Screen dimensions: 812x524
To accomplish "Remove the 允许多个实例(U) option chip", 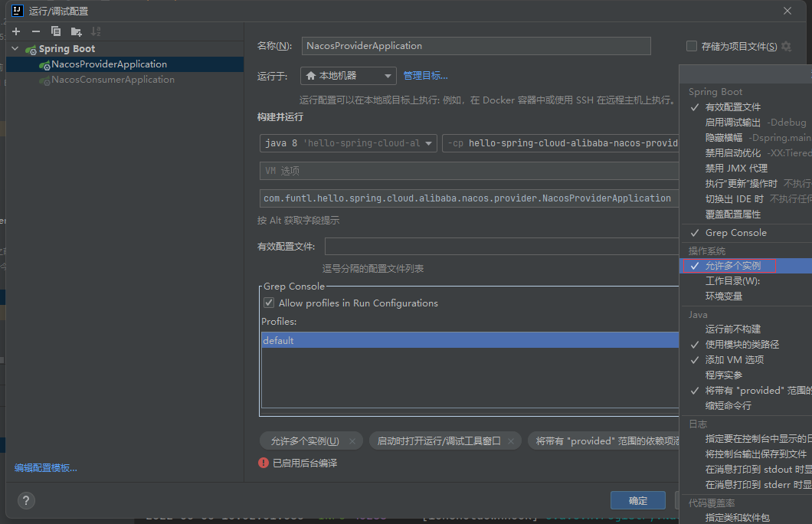I will [352, 441].
